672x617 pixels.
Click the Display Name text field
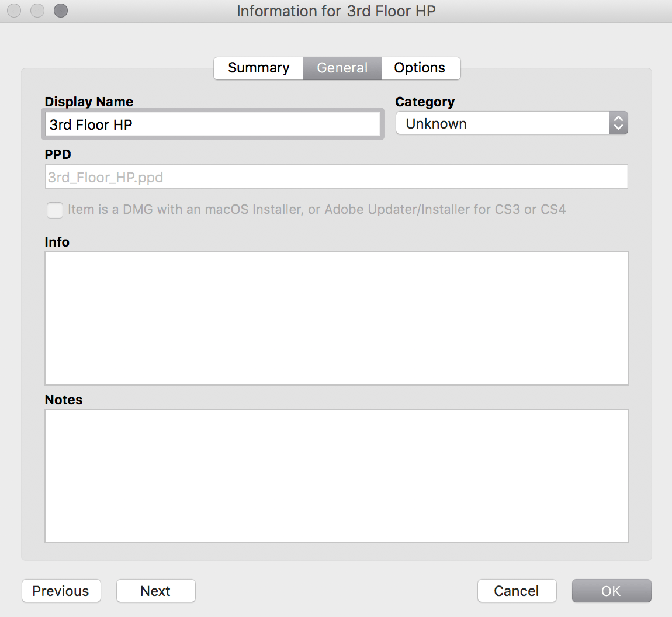[x=213, y=124]
